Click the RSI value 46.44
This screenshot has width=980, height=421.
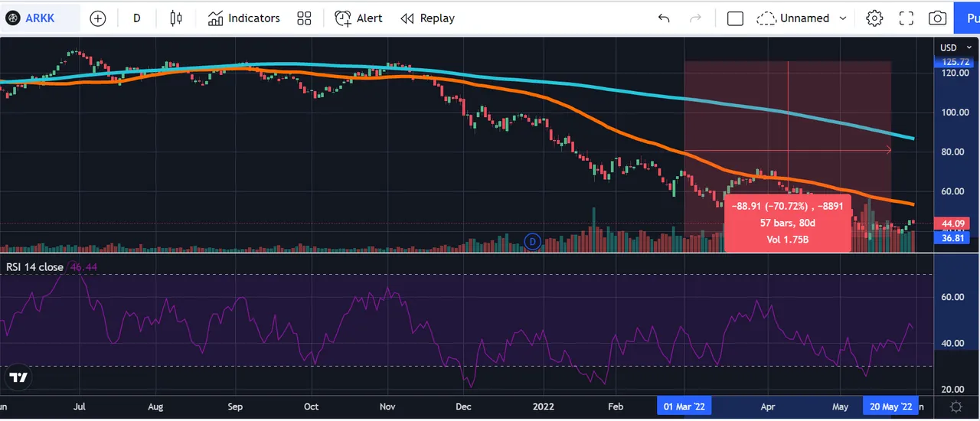tap(83, 267)
